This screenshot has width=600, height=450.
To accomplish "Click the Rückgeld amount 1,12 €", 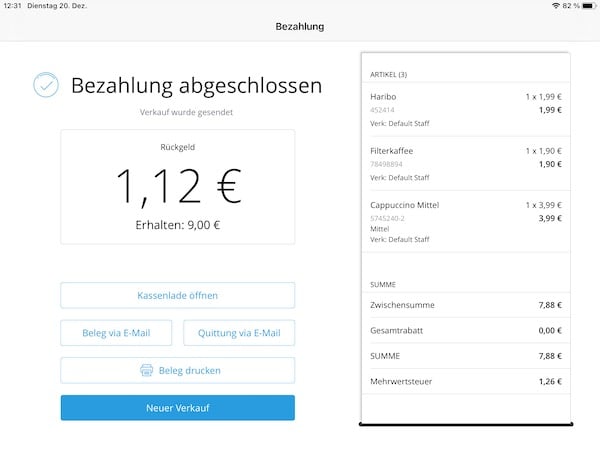I will click(178, 186).
